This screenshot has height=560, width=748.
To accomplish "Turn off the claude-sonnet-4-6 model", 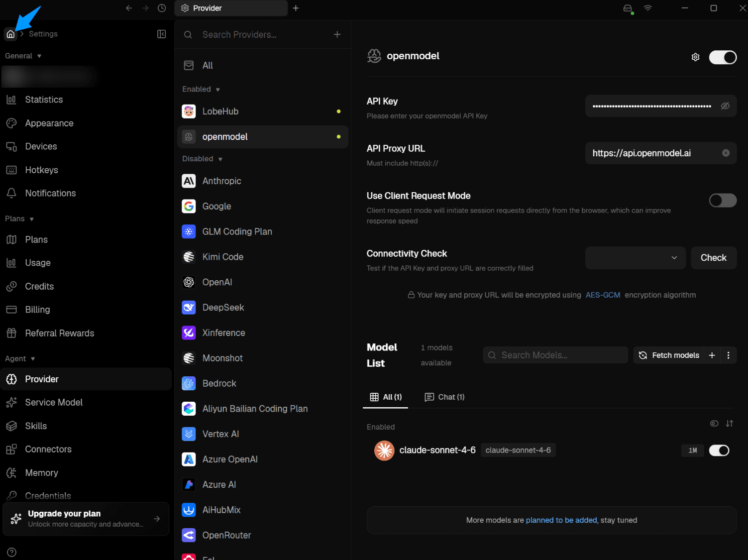I will (719, 450).
